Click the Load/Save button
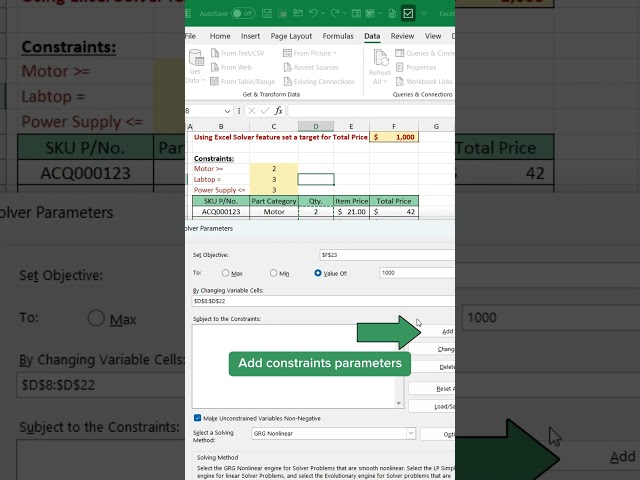 point(432,407)
